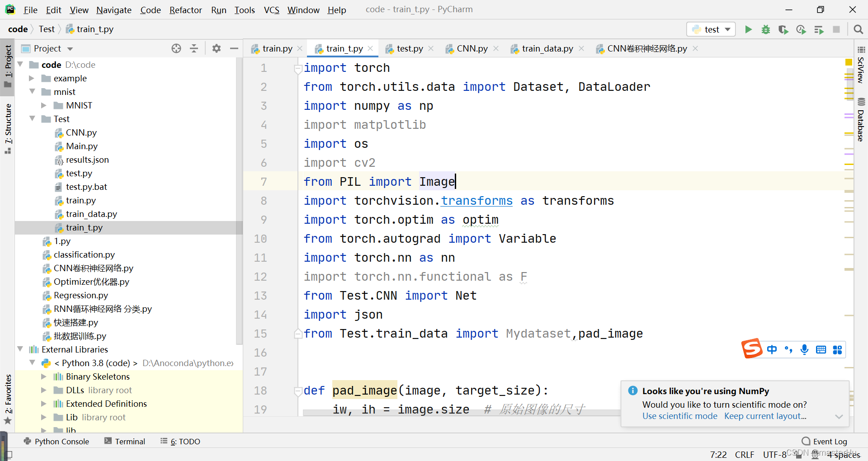Toggle Chinese input mode in Sogou bar
Image resolution: width=868 pixels, height=461 pixels.
772,349
